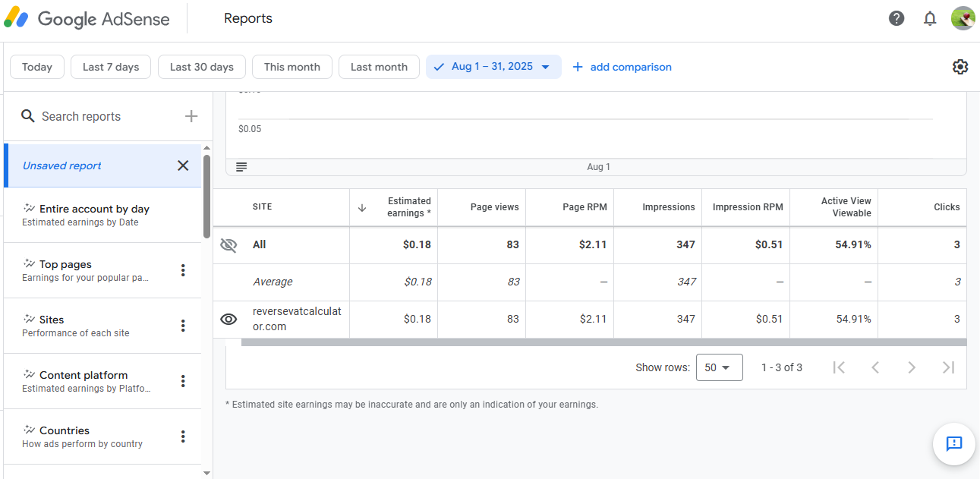The image size is (980, 479).
Task: Sort by Impression RPM column header
Action: pyautogui.click(x=748, y=207)
